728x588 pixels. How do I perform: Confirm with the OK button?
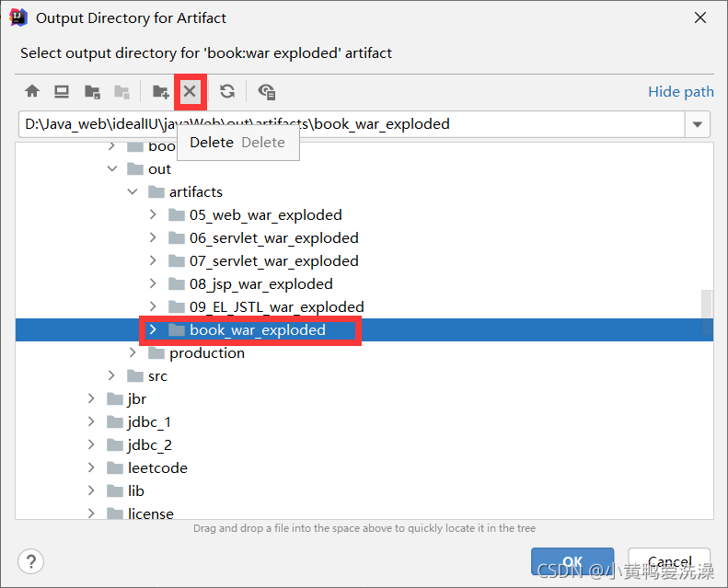572,561
